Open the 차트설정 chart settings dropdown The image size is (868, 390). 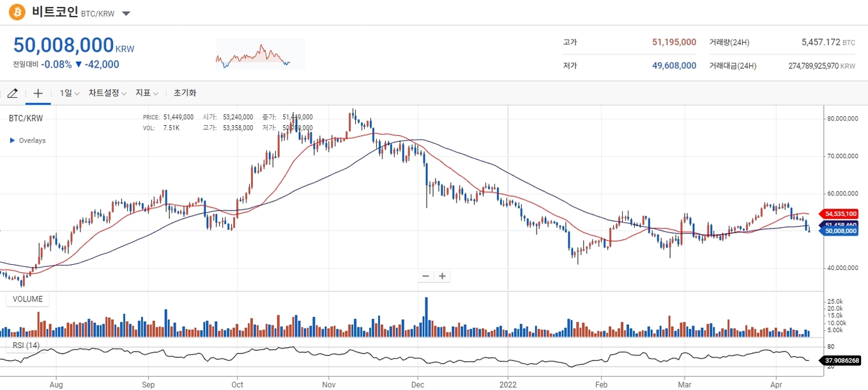coord(107,93)
